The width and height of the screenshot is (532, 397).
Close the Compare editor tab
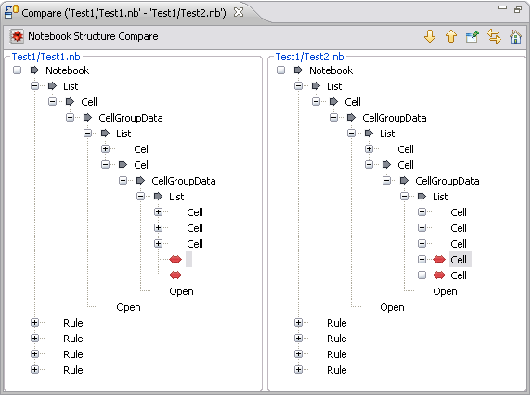[x=239, y=13]
